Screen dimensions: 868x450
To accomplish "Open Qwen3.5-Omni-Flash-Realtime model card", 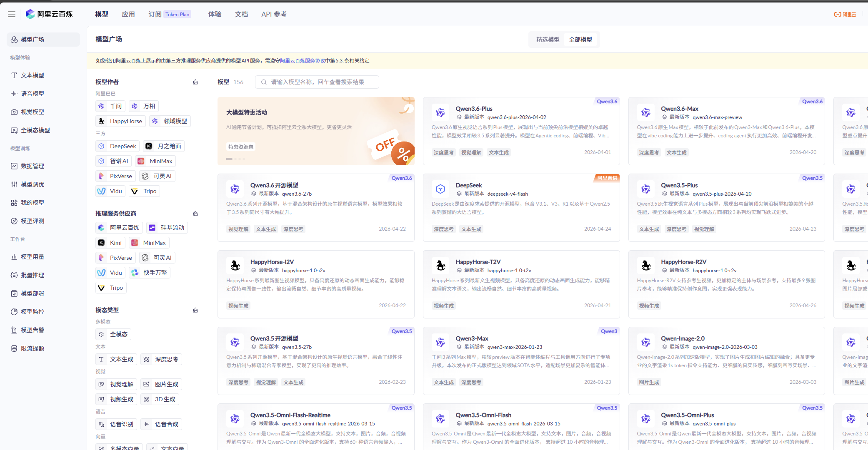I will click(x=316, y=427).
